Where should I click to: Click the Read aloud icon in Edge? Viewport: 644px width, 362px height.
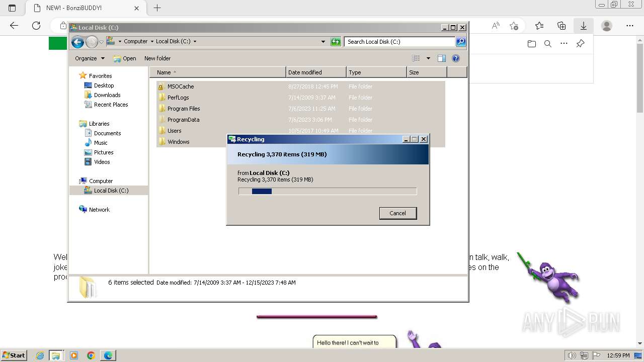pos(496,26)
